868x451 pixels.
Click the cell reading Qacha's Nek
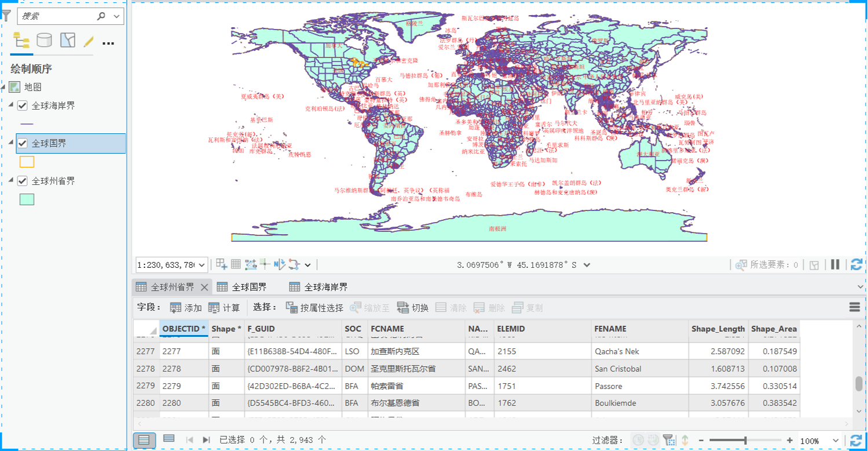(640, 351)
